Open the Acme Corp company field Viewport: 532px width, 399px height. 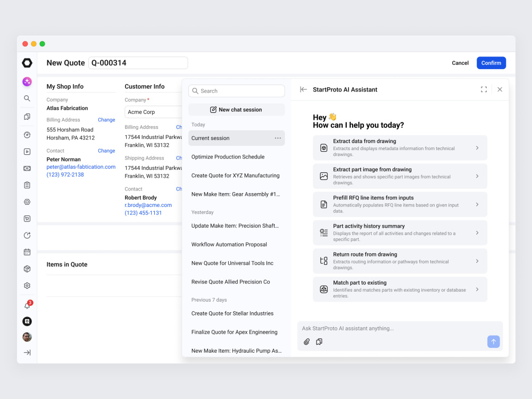point(153,112)
